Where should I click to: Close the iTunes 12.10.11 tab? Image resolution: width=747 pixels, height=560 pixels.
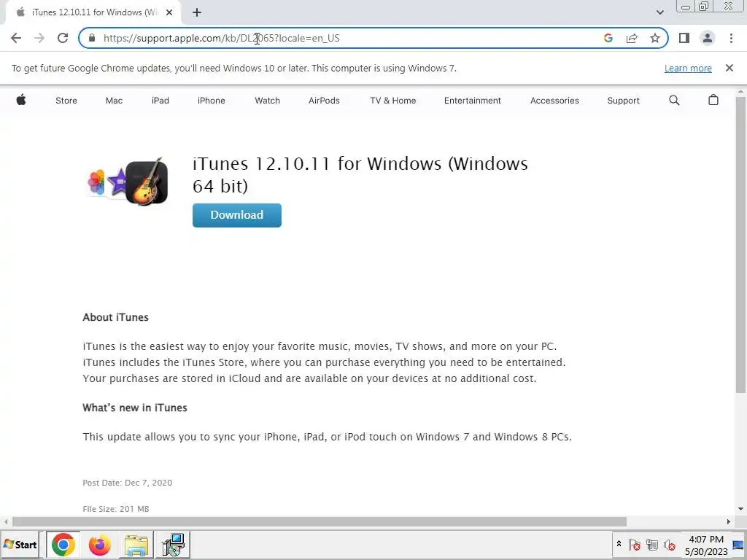169,12
